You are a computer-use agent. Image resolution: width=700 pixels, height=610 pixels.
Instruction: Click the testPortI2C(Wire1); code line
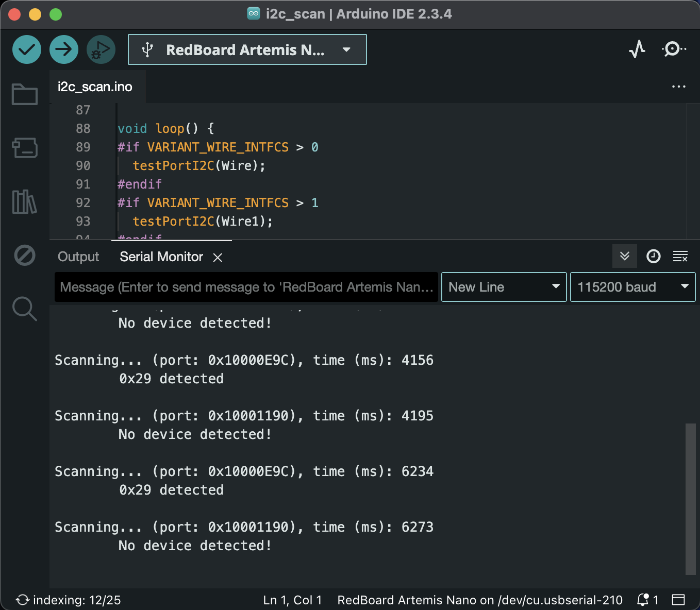(x=203, y=221)
